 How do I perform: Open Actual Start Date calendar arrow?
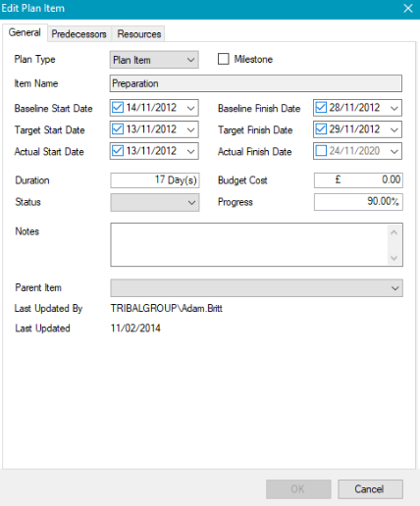pos(190,151)
